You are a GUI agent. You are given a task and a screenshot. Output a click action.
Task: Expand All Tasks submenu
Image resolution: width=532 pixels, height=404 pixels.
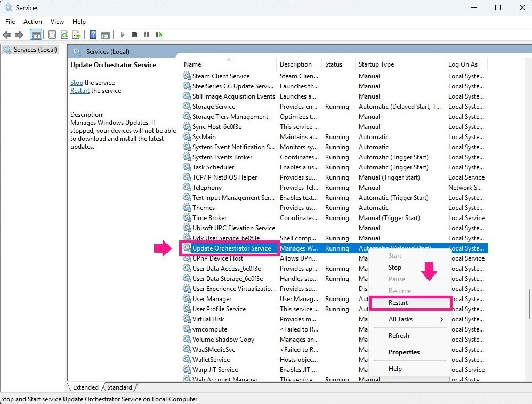pos(410,319)
